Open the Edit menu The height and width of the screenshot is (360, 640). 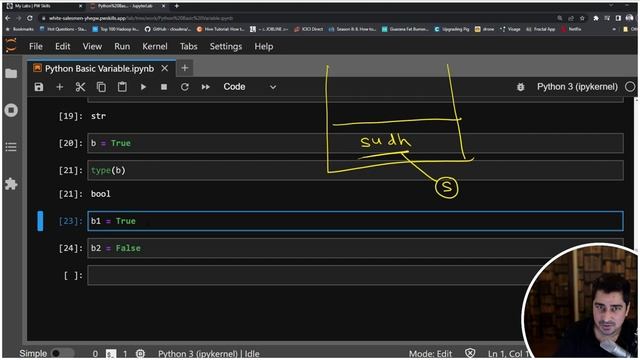[x=63, y=47]
